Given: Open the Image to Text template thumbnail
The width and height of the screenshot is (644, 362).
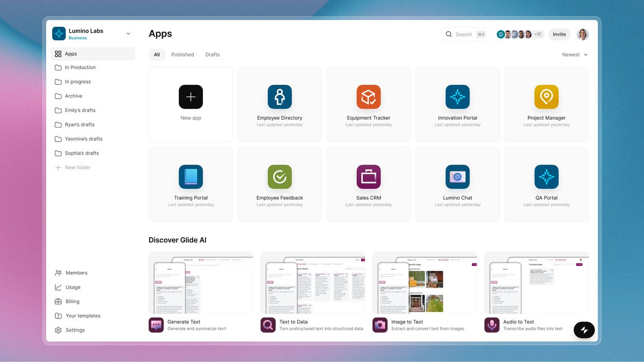Looking at the screenshot, I should pos(423,283).
